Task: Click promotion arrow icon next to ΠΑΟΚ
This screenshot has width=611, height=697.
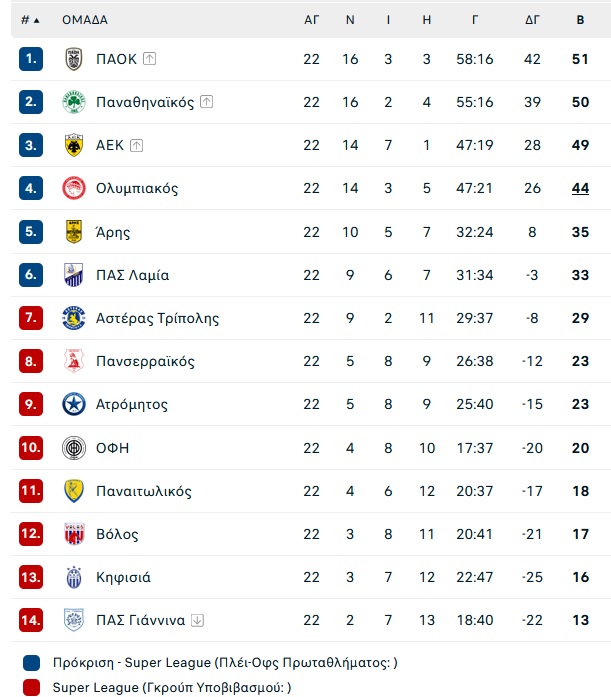Action: click(149, 59)
